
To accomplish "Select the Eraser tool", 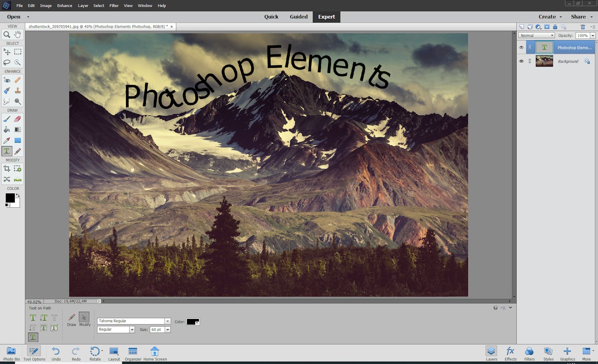I will click(18, 118).
